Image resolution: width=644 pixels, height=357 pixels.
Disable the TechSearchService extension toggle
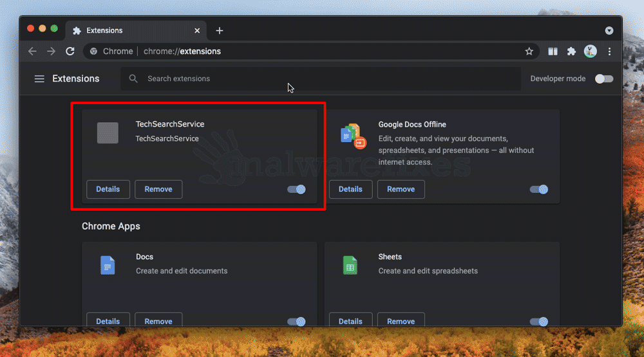pos(296,189)
